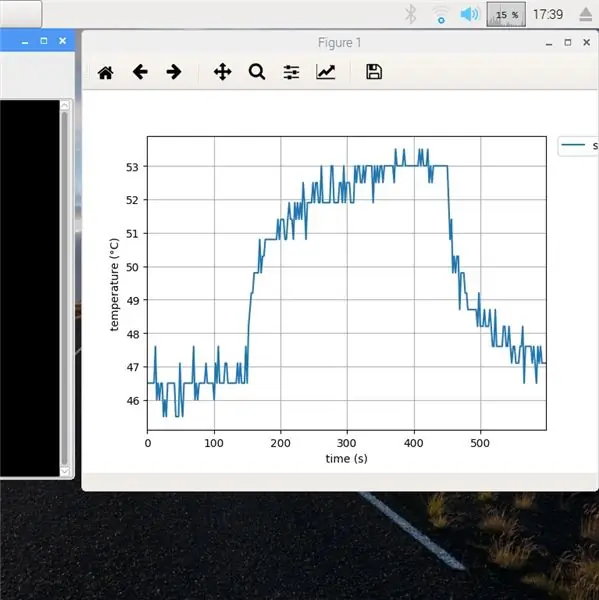Click the 53 y-axis tick label
The image size is (599, 600).
132,167
